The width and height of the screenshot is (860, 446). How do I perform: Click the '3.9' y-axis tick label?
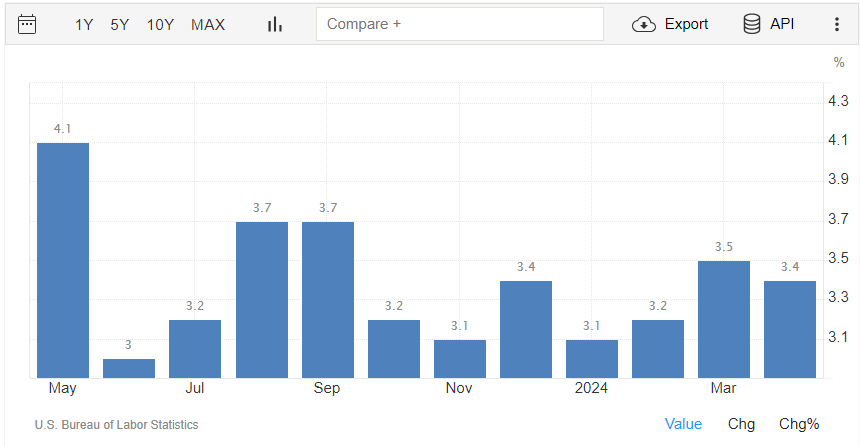point(838,179)
